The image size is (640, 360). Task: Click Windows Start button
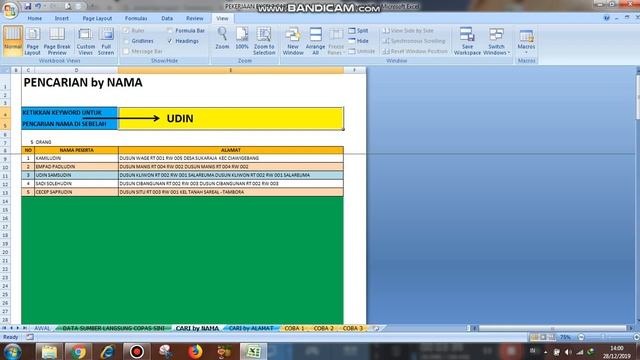pyautogui.click(x=12, y=351)
